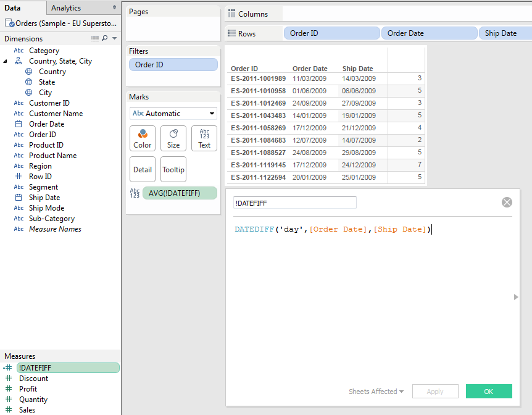Click the view-as-list grid icon in Dimensions
This screenshot has width=532, height=415.
tap(95, 38)
